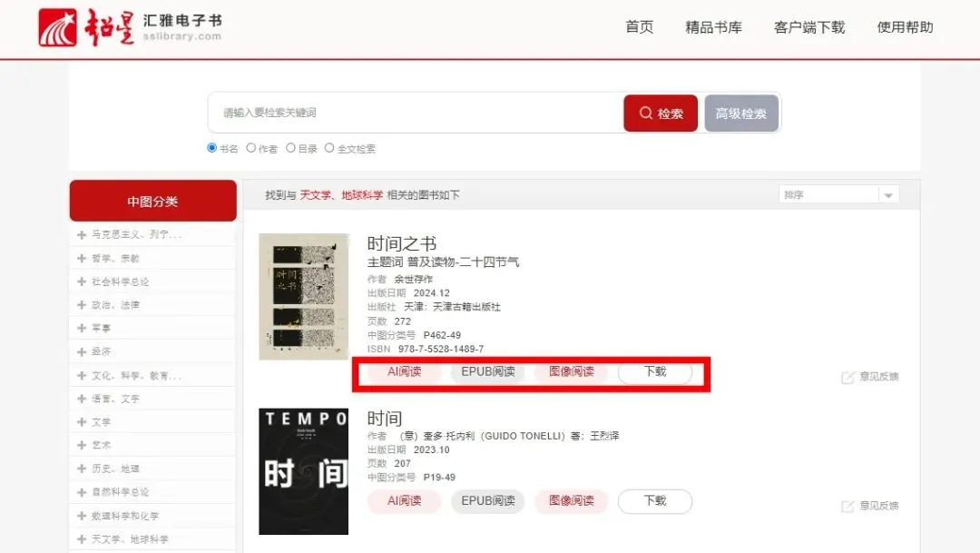Image resolution: width=980 pixels, height=553 pixels.
Task: Select the 作者 search radio button
Action: pyautogui.click(x=250, y=148)
